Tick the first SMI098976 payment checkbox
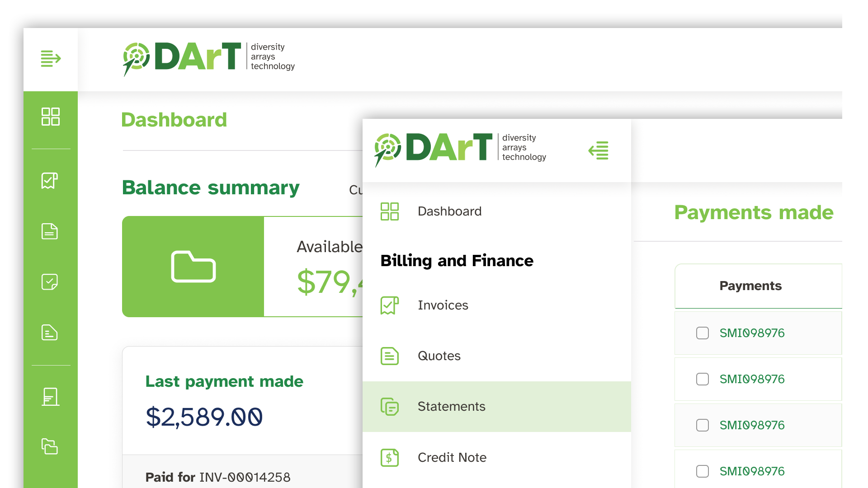The width and height of the screenshot is (868, 488). (x=703, y=333)
